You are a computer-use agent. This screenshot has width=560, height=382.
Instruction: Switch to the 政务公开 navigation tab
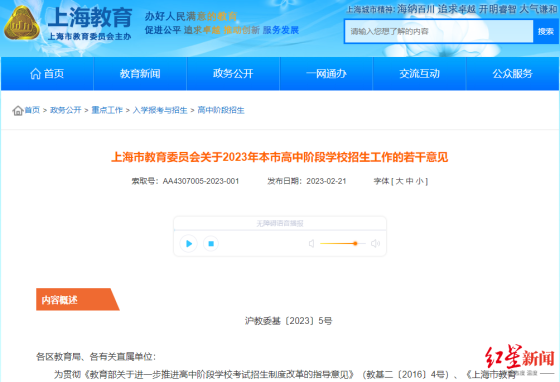point(233,74)
